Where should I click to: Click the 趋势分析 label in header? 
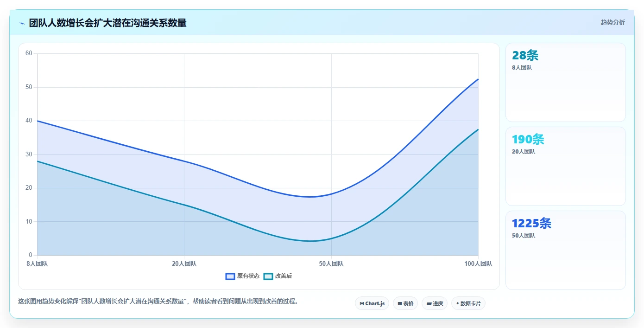(x=612, y=22)
